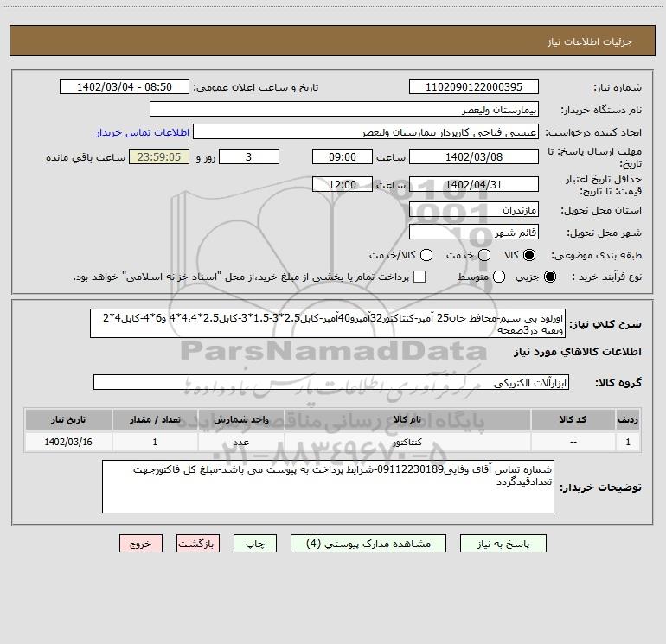
Task: Click the quantity cell showing 1
Action: tap(155, 442)
